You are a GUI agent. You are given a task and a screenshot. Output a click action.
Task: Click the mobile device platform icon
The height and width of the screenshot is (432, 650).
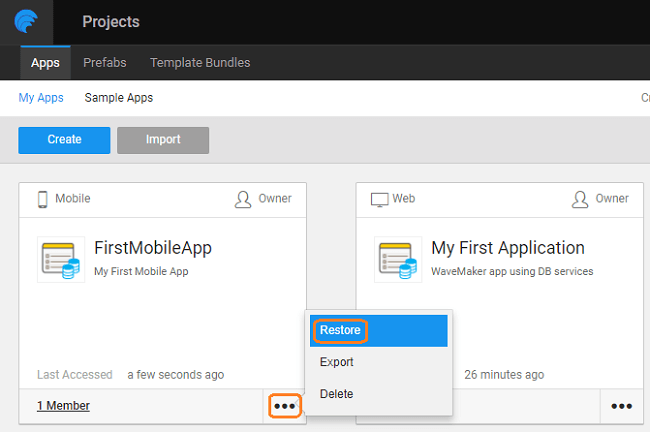pyautogui.click(x=43, y=199)
